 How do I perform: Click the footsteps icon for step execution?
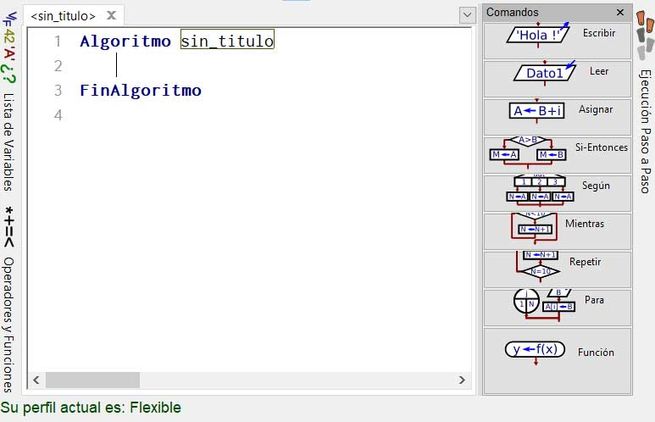point(645,34)
